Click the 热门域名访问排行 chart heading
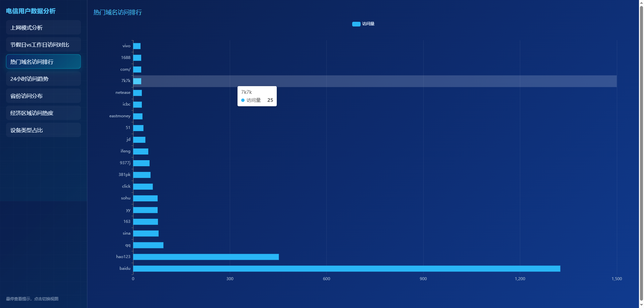Viewport: 644px width, 308px height. (x=117, y=12)
